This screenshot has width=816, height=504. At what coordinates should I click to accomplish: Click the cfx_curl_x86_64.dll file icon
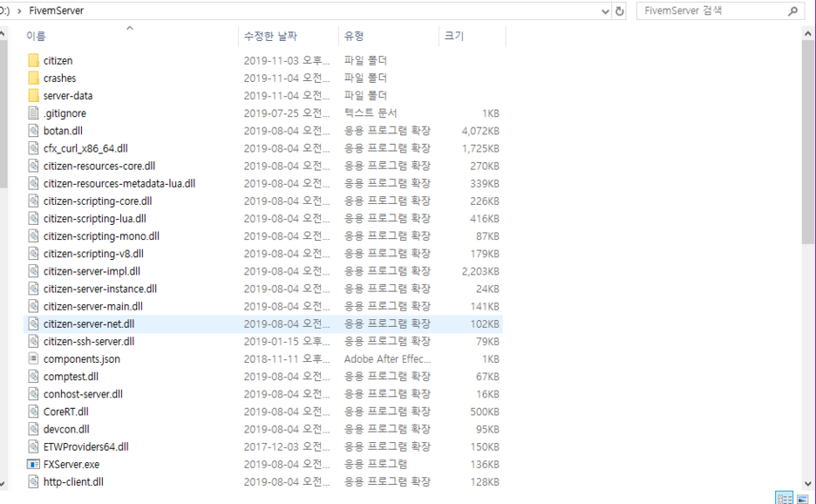tap(33, 148)
